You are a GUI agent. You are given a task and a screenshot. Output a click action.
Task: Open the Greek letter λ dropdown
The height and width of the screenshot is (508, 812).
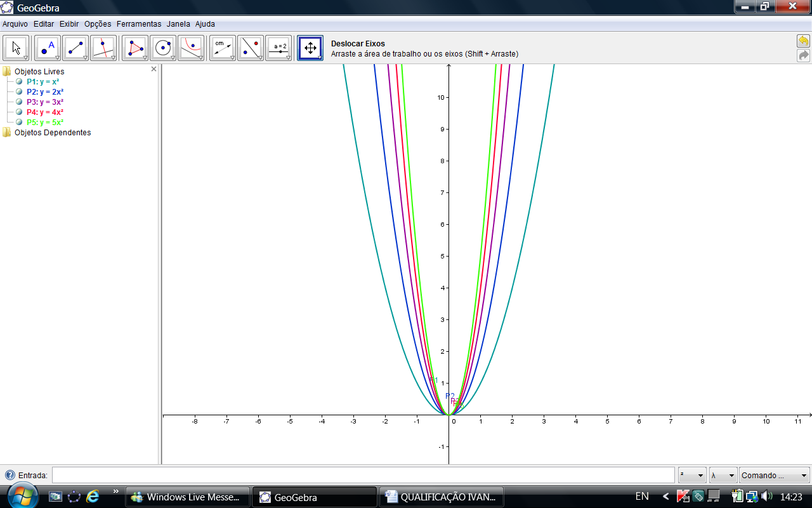[x=723, y=475]
